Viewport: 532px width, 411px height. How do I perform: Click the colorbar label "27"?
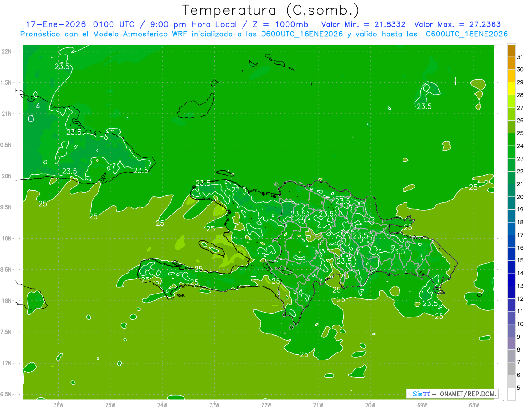click(520, 108)
